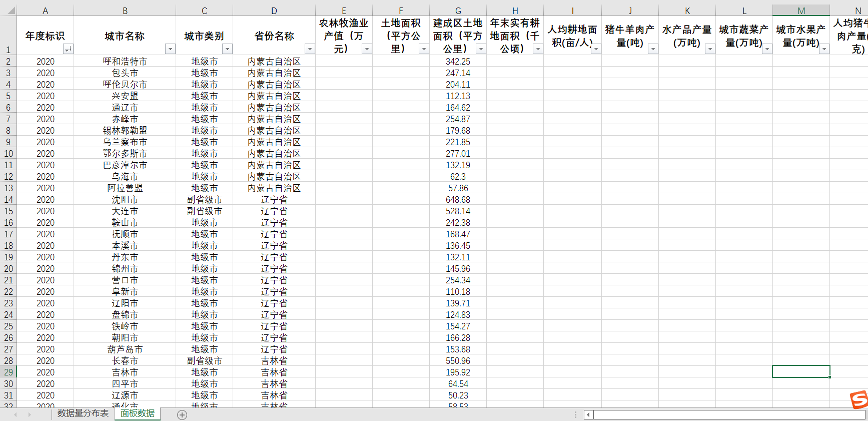Screen dimensions: 868x421
Task: Select row 29 header
Action: [x=9, y=372]
